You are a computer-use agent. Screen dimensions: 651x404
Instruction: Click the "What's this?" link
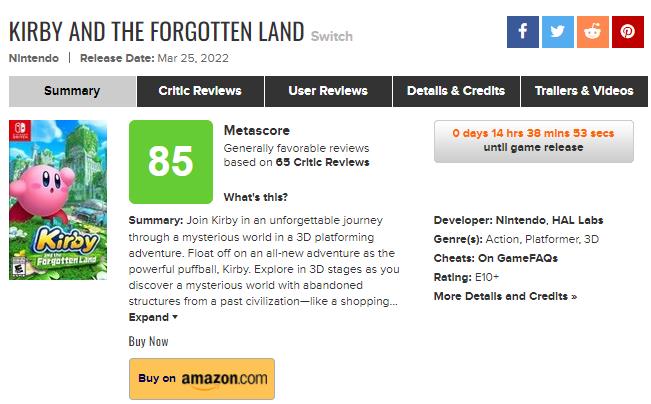click(x=256, y=197)
